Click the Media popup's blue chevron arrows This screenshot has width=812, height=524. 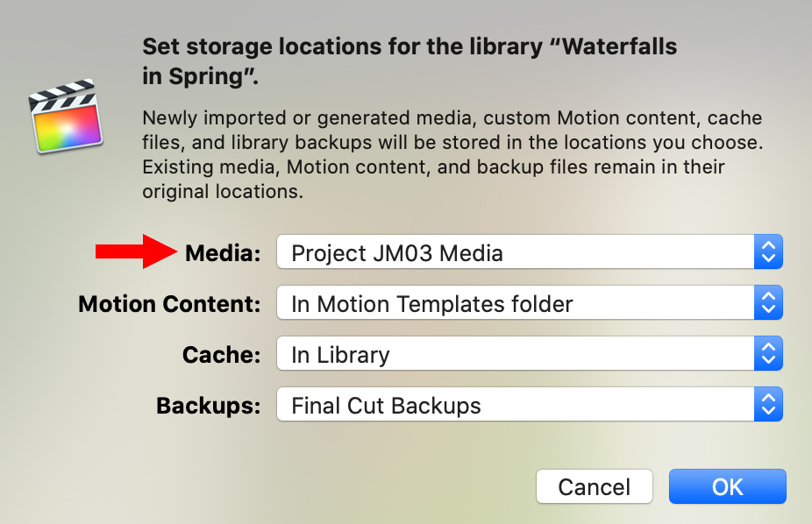click(768, 251)
